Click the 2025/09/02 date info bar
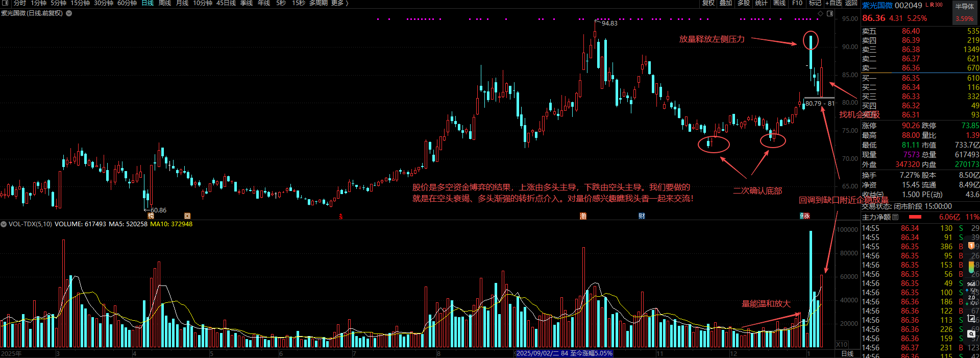The height and width of the screenshot is (358, 980). pos(564,353)
